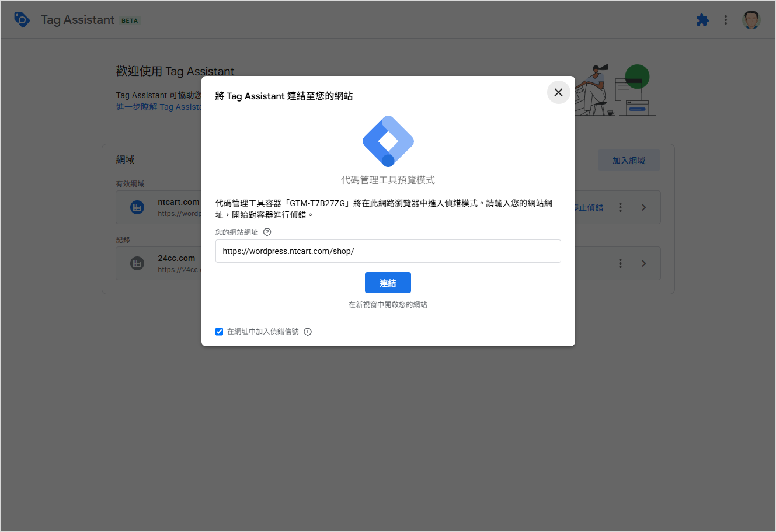Viewport: 776px width, 532px height.
Task: Click the 有效網域 label
Action: click(130, 183)
